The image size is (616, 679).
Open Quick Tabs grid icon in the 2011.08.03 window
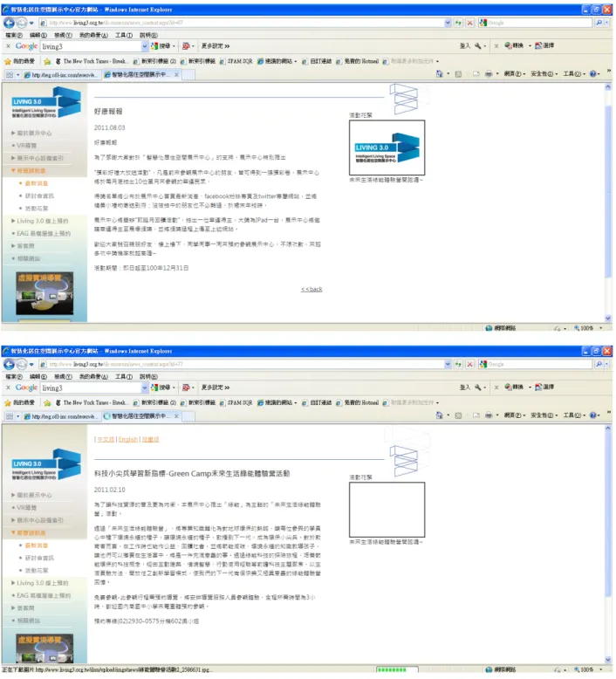click(10, 75)
